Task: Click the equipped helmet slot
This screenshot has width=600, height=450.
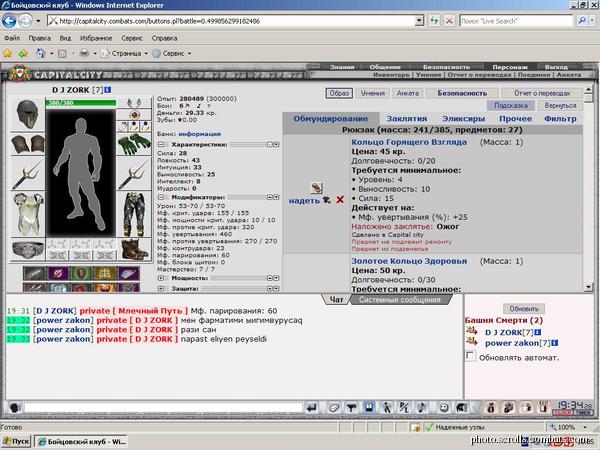Action: click(28, 113)
